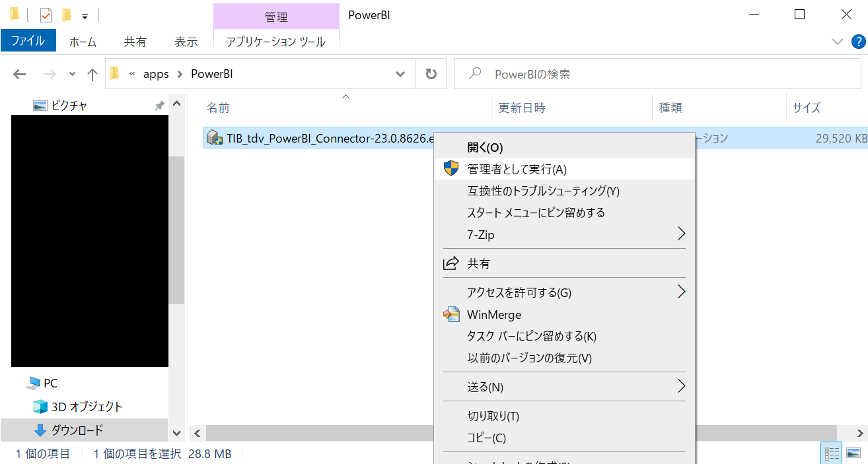
Task: Select PC in the navigation pane
Action: pyautogui.click(x=50, y=383)
